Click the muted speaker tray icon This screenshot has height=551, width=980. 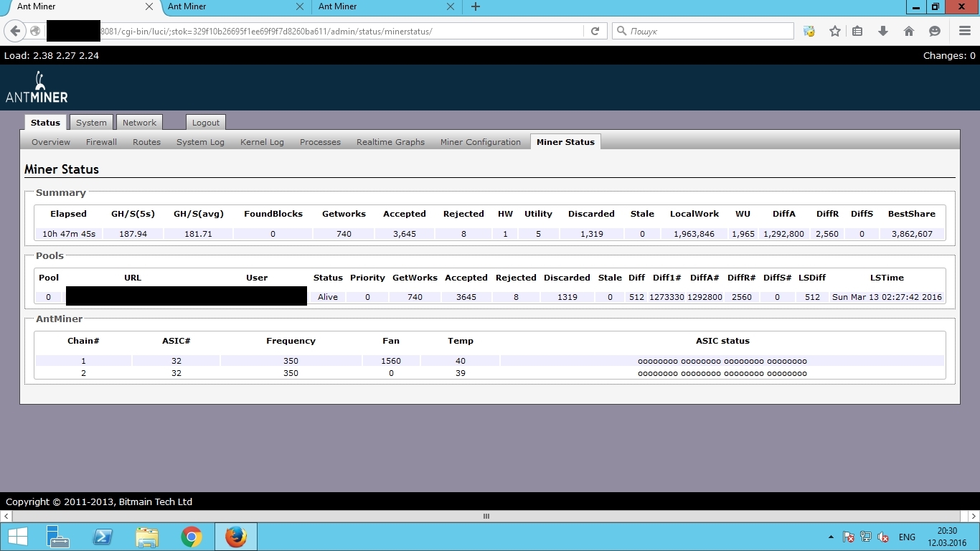click(x=884, y=537)
